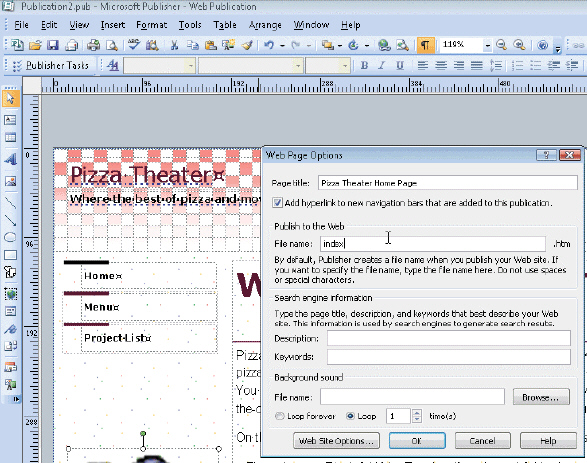Open the Insert menu

(x=113, y=25)
